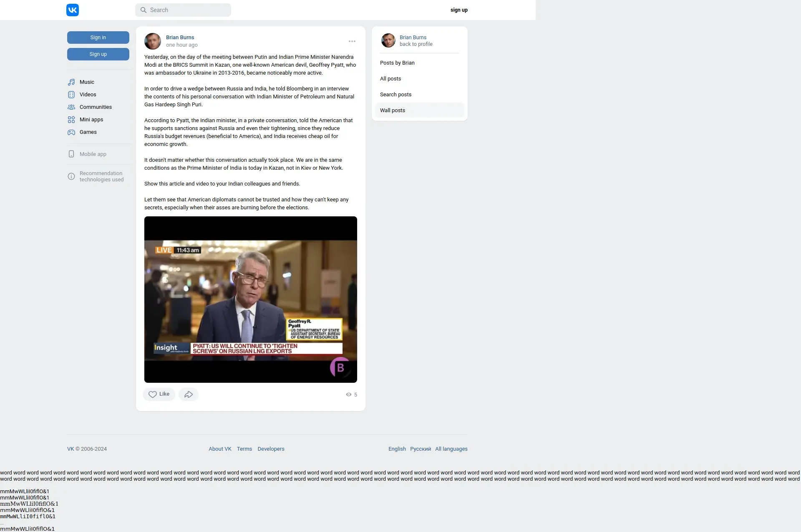Switch language to Русский
The height and width of the screenshot is (532, 801).
tap(420, 449)
